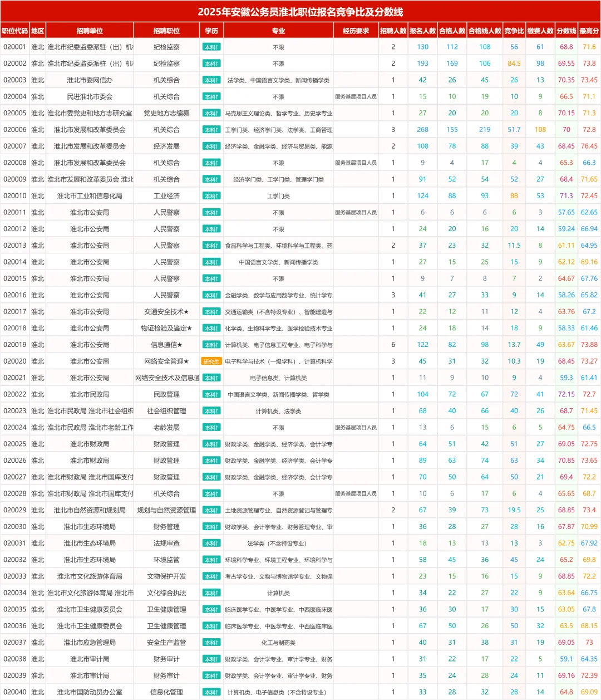Click the unit cell 淮北市自然资源和规划局

tap(90, 510)
